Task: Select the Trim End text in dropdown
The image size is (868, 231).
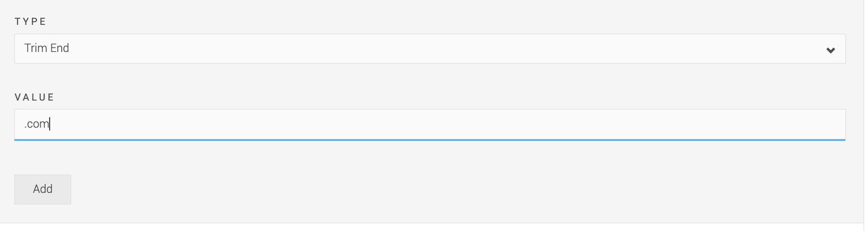Action: (x=47, y=49)
